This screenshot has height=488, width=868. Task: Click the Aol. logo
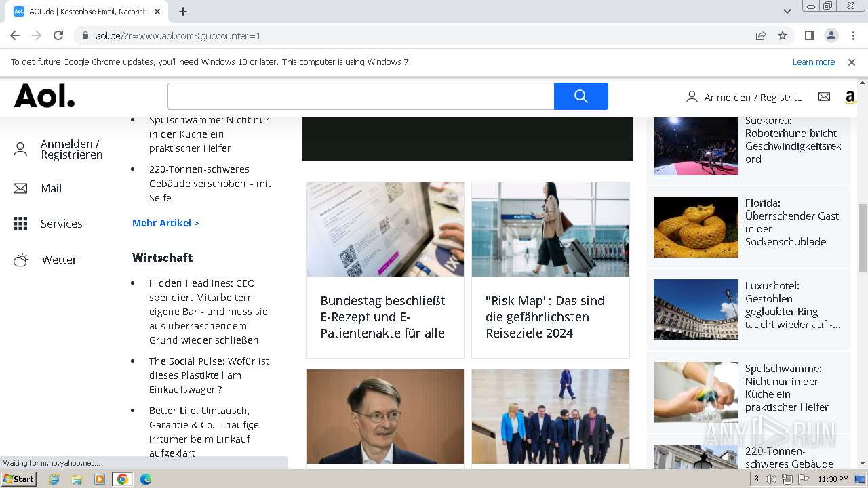pos(45,96)
